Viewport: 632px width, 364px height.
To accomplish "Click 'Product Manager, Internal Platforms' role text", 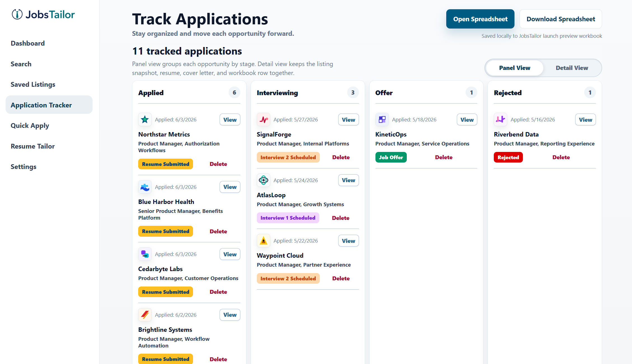I will (303, 144).
